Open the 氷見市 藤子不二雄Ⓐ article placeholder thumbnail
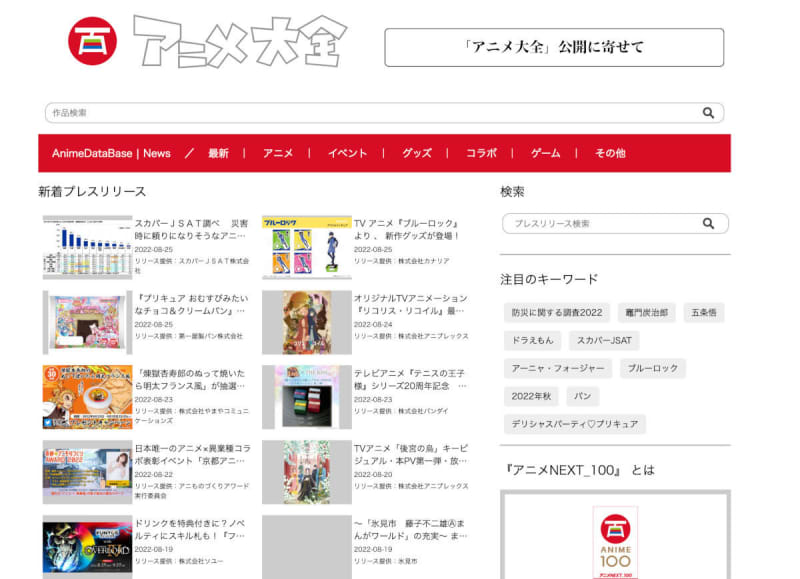The width and height of the screenshot is (800, 579). tap(307, 547)
